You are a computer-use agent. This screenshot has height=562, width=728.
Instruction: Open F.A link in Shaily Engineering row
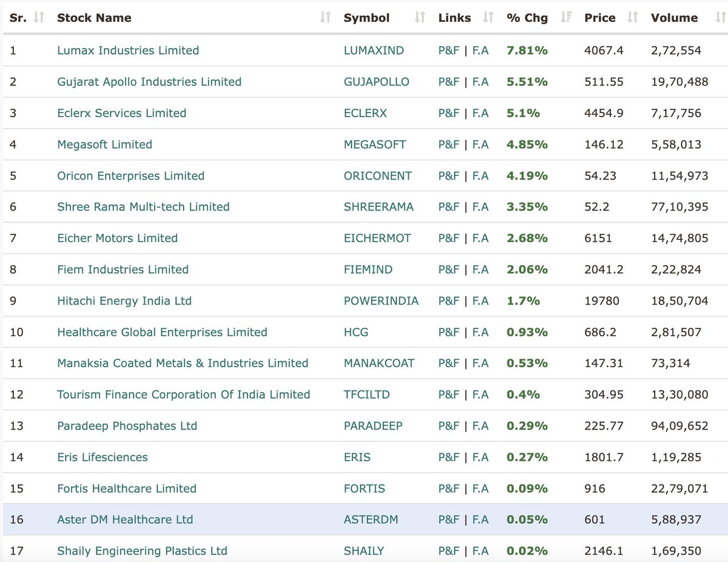coord(480,551)
